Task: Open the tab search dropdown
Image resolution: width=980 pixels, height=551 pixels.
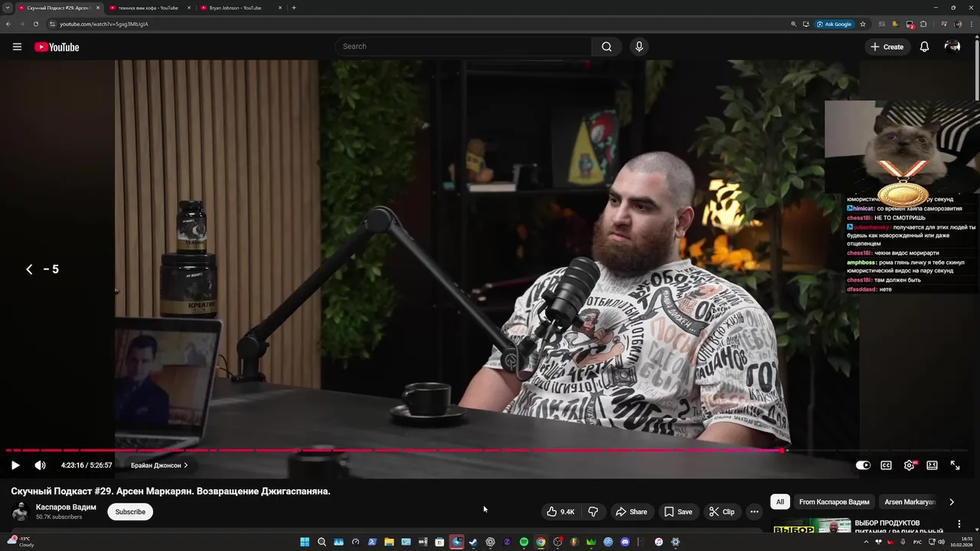Action: tap(8, 8)
